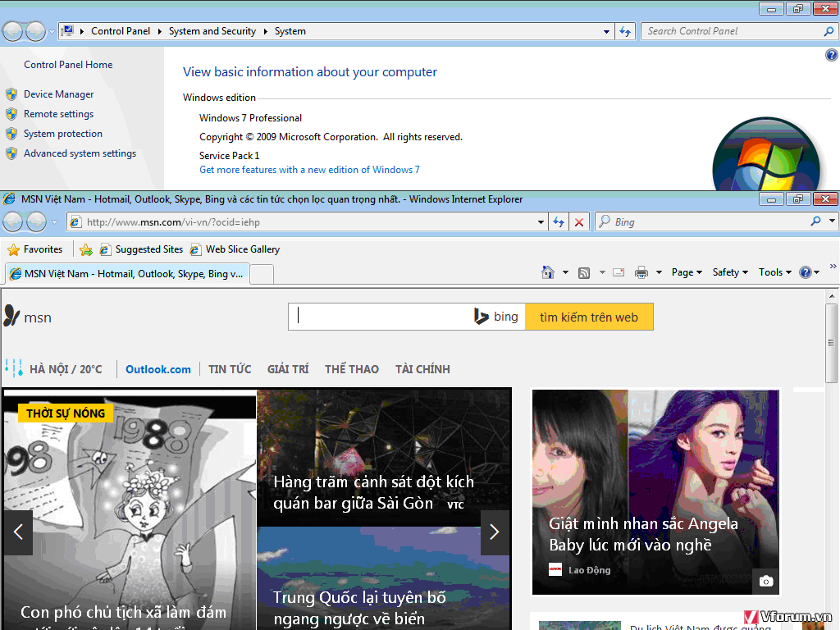
Task: Open the Page dropdown menu
Action: coord(687,272)
